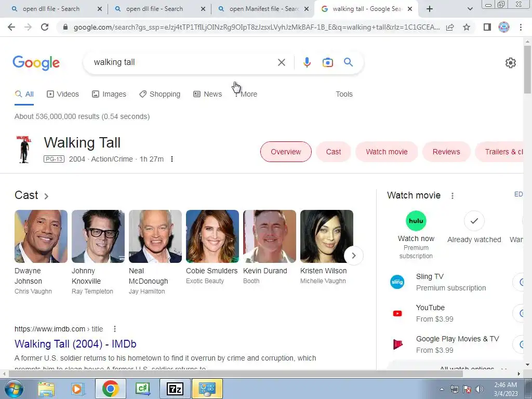532x399 pixels.
Task: Select the Sling TV watch option
Action: pyautogui.click(x=451, y=282)
